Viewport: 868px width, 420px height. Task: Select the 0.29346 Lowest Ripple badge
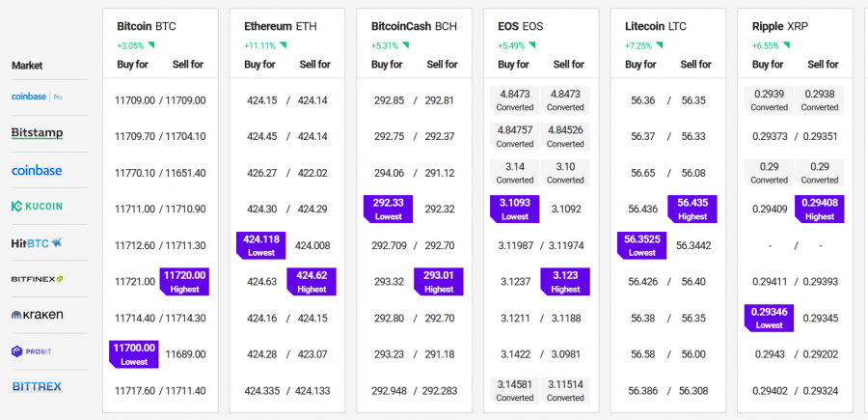click(769, 318)
